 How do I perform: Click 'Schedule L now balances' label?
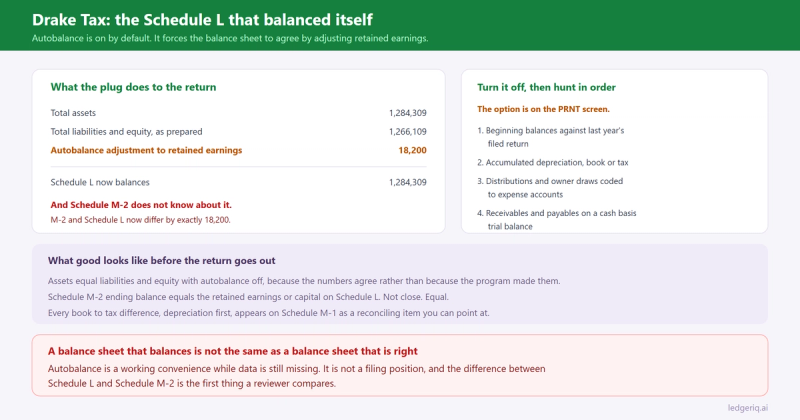point(100,182)
